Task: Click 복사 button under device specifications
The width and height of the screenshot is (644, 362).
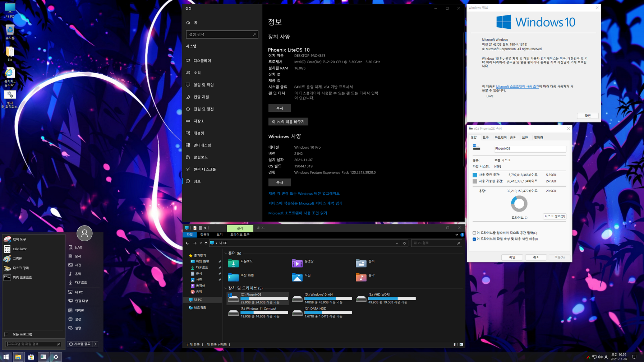Action: pyautogui.click(x=280, y=108)
